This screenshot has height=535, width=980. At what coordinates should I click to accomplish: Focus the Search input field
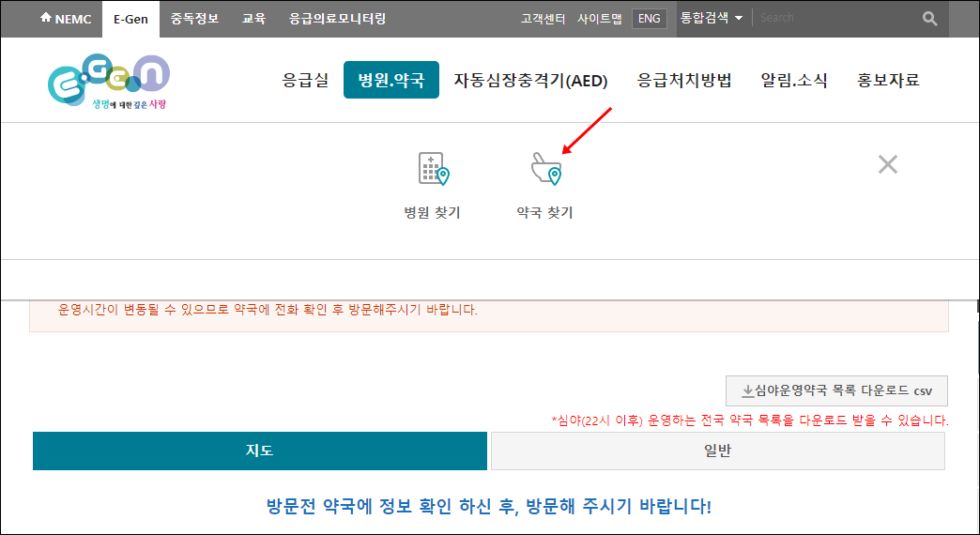coord(837,18)
